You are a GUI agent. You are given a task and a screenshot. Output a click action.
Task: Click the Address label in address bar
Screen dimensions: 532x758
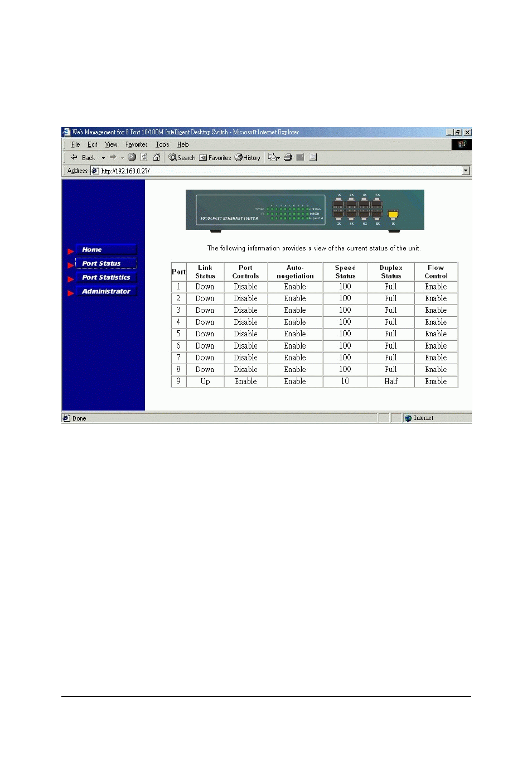click(x=77, y=171)
